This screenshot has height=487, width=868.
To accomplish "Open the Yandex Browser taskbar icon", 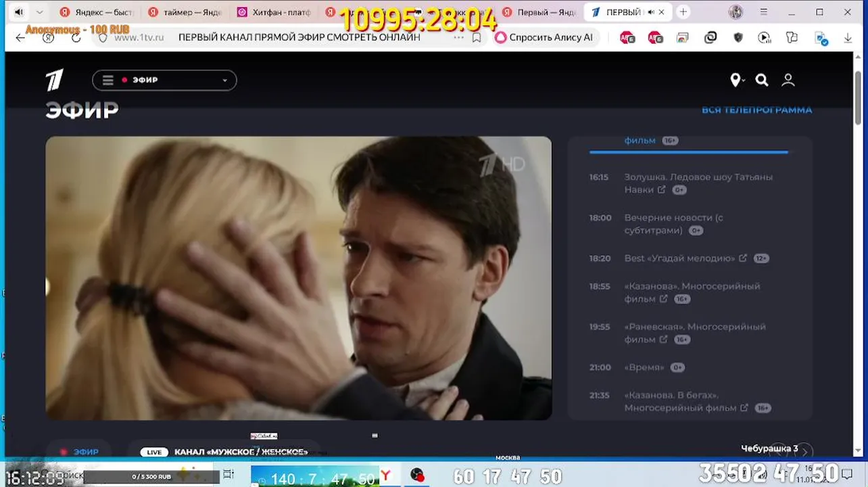I will 386,476.
